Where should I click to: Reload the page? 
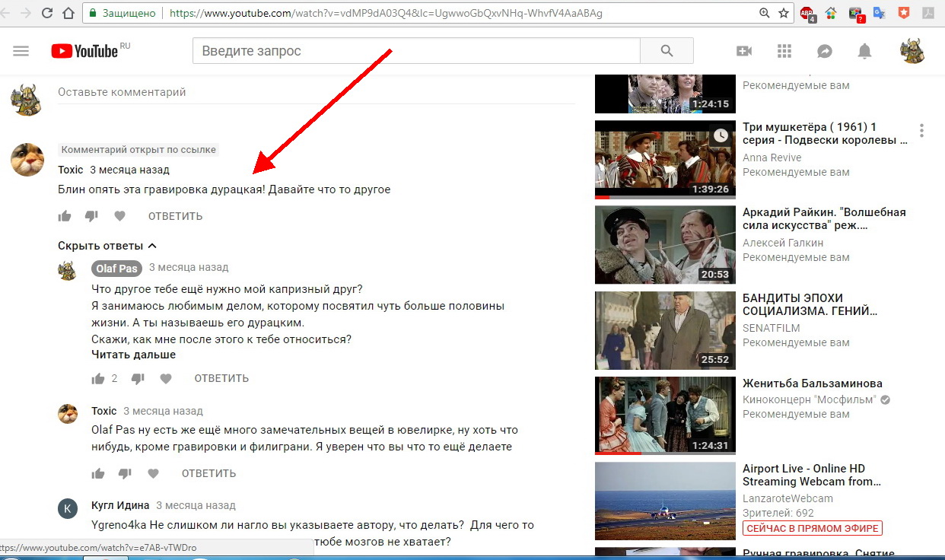48,13
